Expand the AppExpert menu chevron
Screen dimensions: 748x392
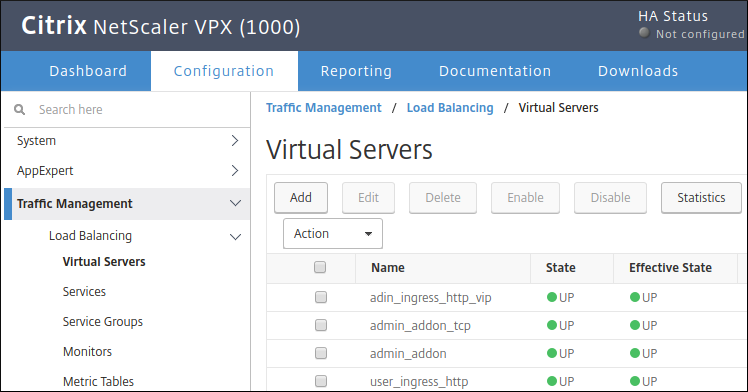point(235,171)
